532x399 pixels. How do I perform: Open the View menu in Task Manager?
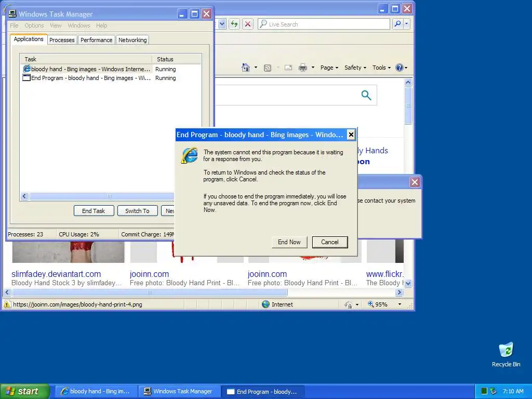[56, 25]
